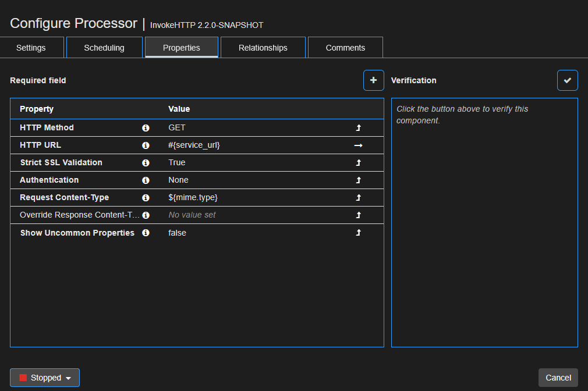Select the Settings tab
The width and height of the screenshot is (588, 391).
pos(31,47)
